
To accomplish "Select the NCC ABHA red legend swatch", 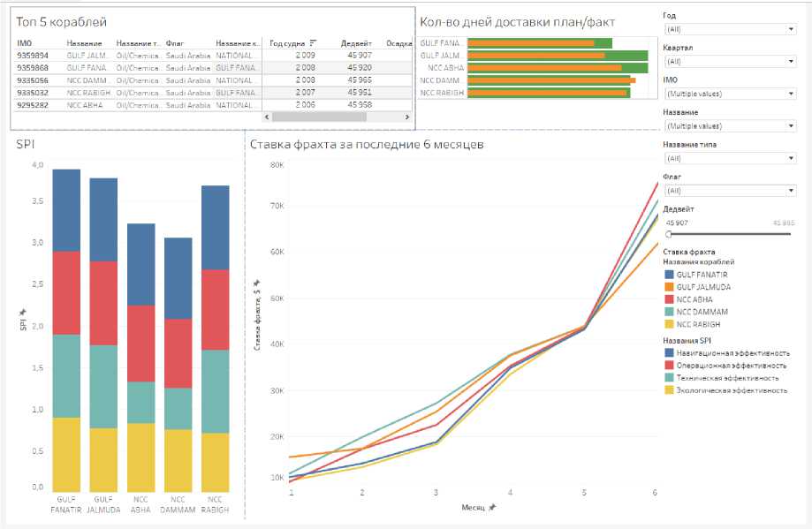I will (669, 299).
